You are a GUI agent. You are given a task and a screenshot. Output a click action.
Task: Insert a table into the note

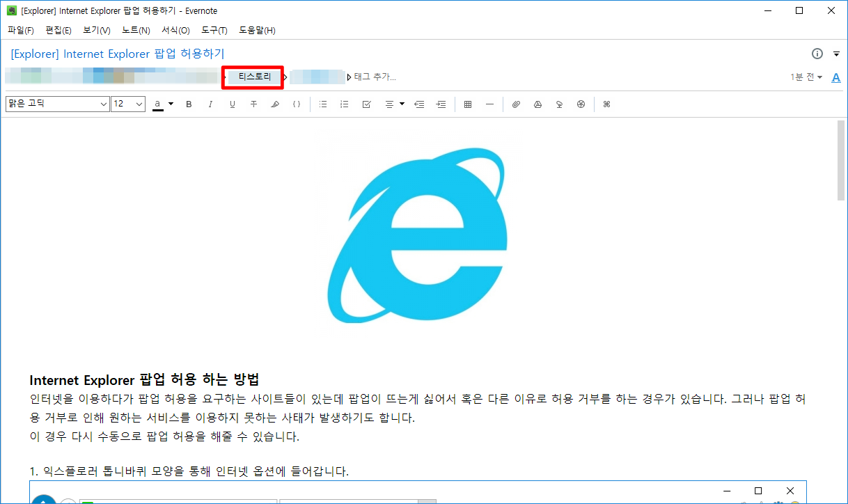(x=468, y=104)
